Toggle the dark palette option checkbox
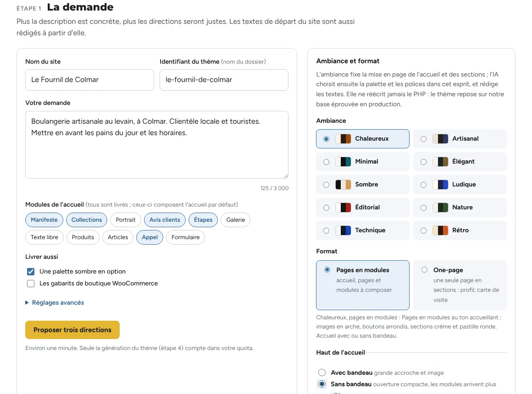The height and width of the screenshot is (394, 532). (x=31, y=272)
